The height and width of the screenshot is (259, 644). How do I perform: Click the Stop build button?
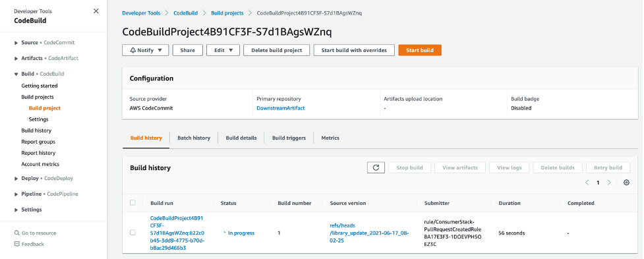[x=409, y=167]
